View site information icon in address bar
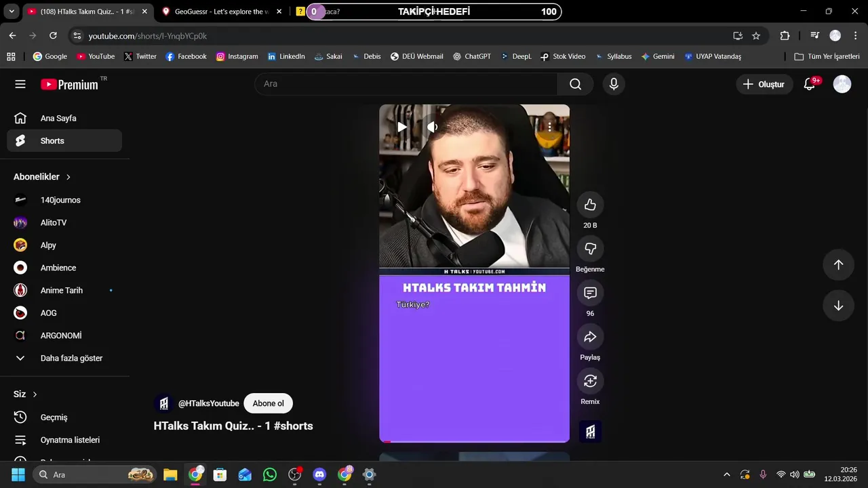 point(77,36)
